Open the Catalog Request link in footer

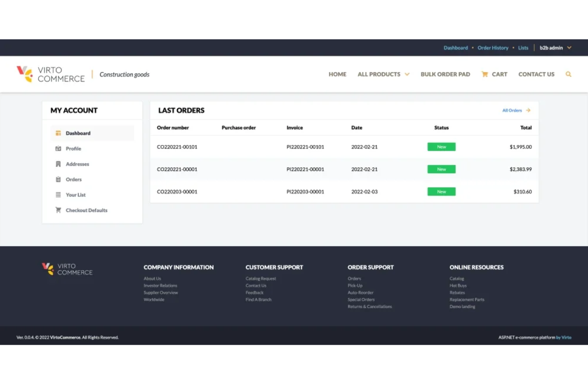261,278
